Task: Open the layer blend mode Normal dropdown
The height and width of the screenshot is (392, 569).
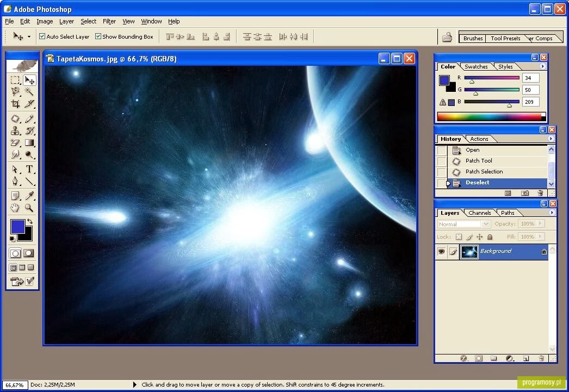Action: [x=464, y=224]
